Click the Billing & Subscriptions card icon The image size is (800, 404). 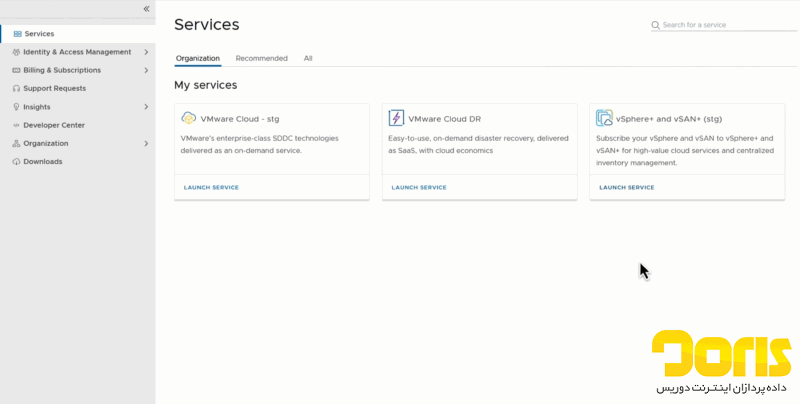[16, 70]
